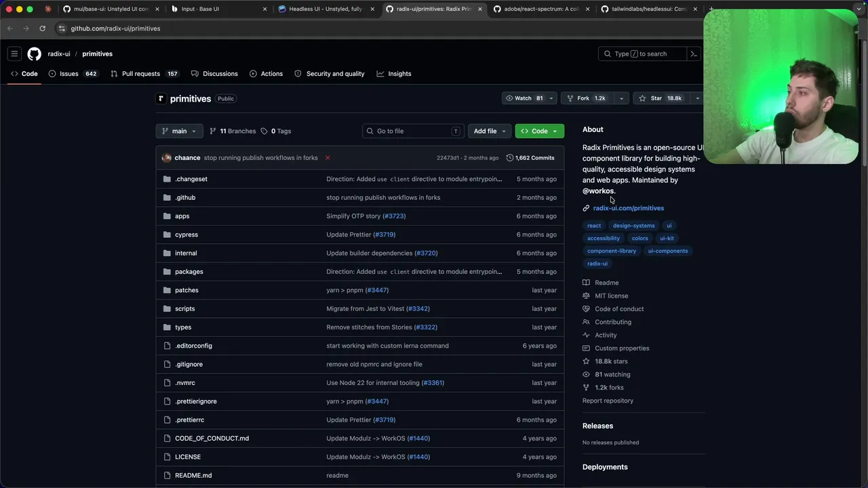Click the Type / to search box
The height and width of the screenshot is (488, 868).
click(641, 54)
